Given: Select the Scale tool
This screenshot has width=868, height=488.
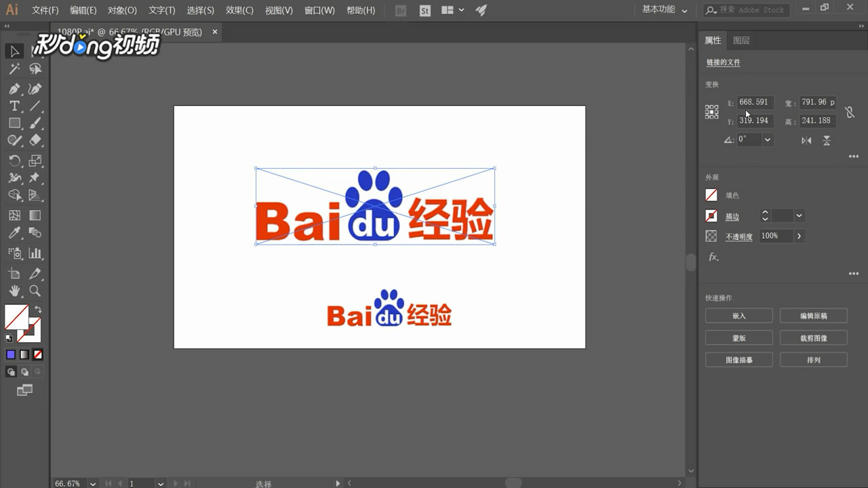Looking at the screenshot, I should pos(35,161).
